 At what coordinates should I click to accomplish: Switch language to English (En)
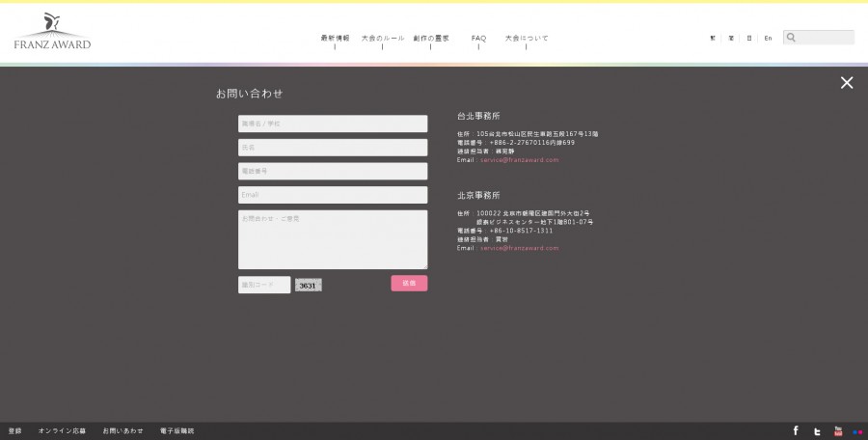tap(768, 39)
